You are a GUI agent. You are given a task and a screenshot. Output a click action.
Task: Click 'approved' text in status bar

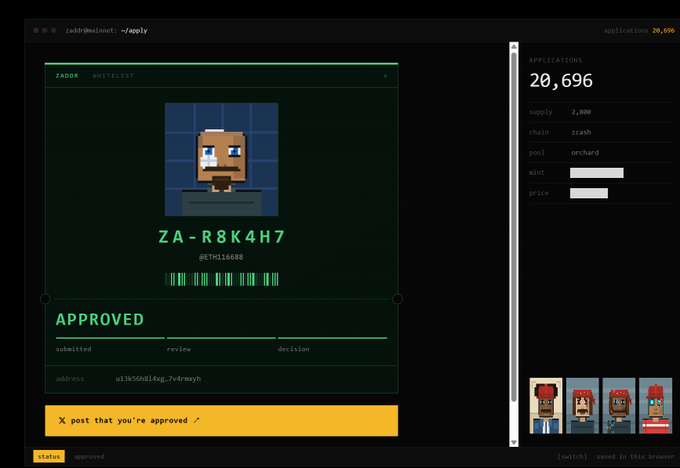89,456
